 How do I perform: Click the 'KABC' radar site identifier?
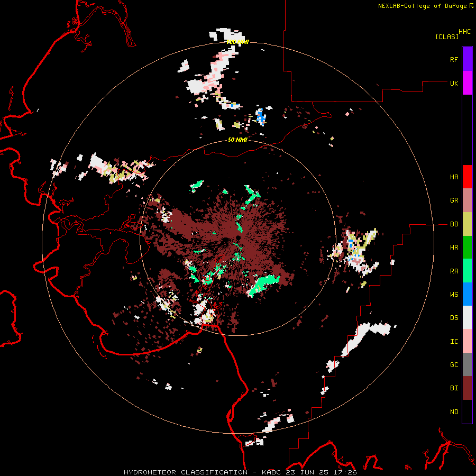tap(272, 472)
